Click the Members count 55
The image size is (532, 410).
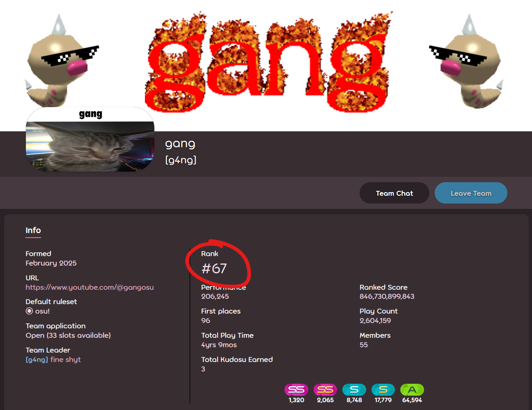pos(364,345)
